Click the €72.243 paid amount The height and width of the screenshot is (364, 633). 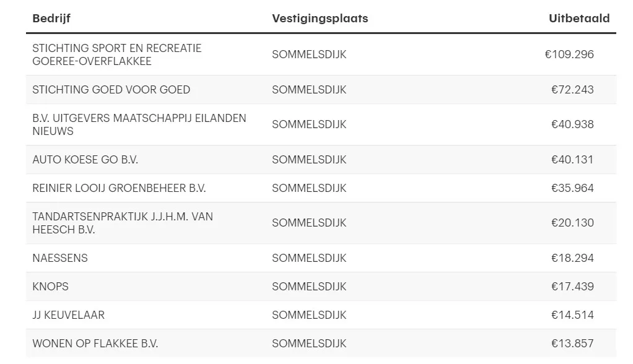pos(572,90)
